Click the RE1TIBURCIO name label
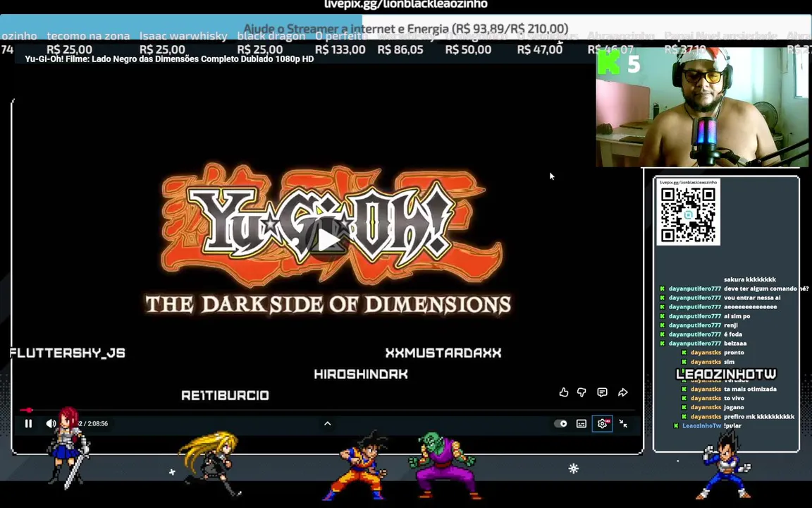Screen dimensions: 812x508 (x=226, y=396)
